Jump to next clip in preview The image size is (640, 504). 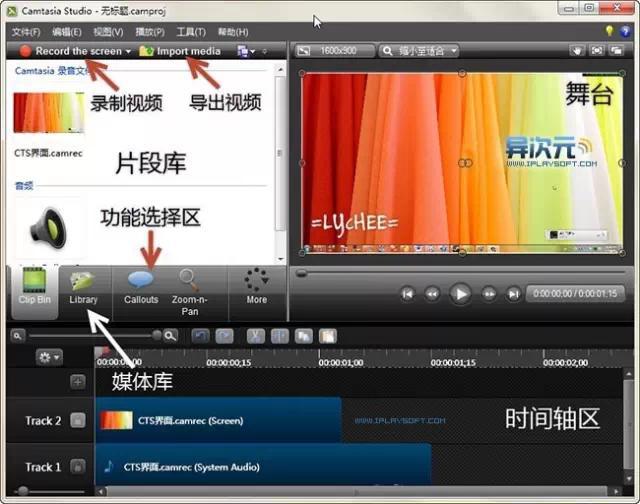coord(513,294)
